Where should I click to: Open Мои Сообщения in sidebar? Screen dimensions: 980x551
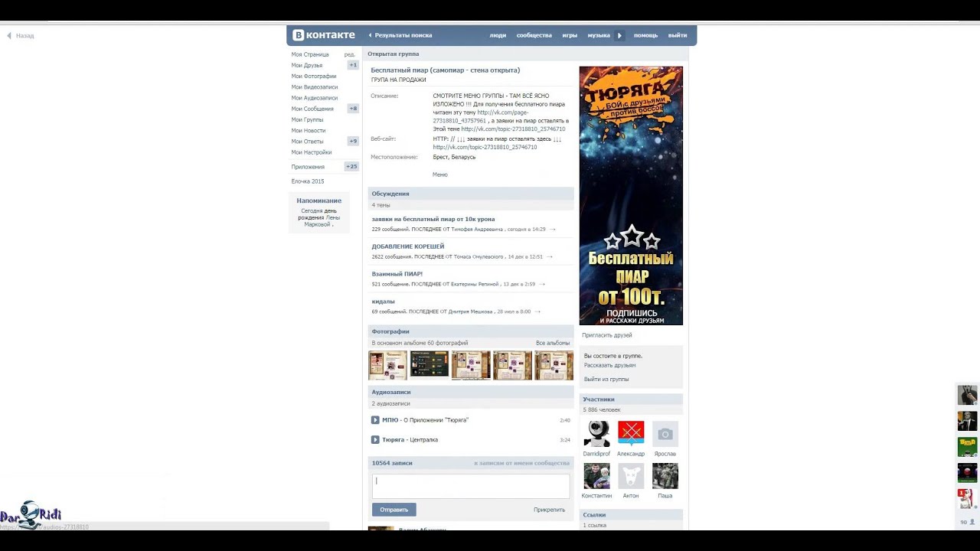(x=312, y=109)
